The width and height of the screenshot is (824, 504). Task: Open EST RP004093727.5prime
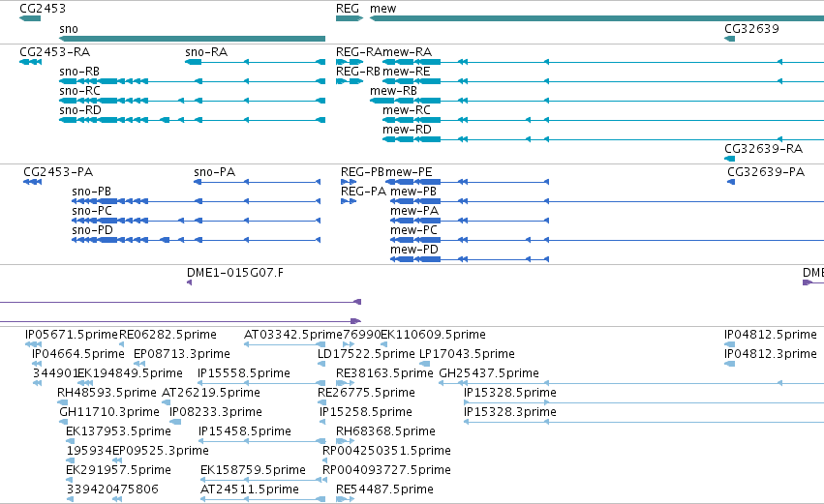(386, 471)
